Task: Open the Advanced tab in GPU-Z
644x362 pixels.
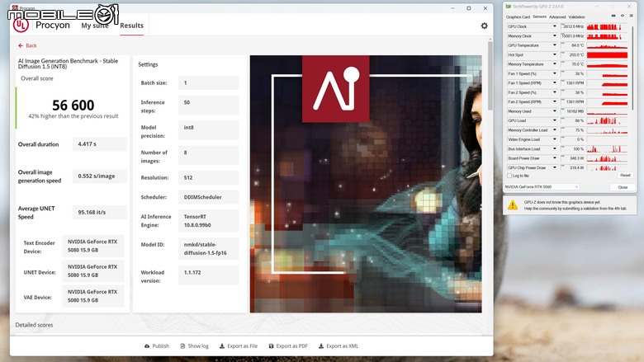Action: [557, 17]
